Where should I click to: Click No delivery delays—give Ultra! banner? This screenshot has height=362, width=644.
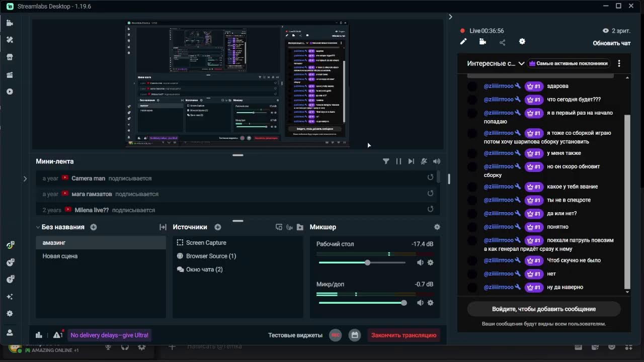coord(109,335)
